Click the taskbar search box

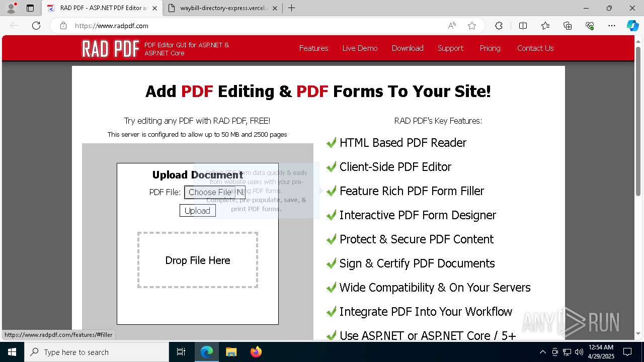(x=97, y=352)
